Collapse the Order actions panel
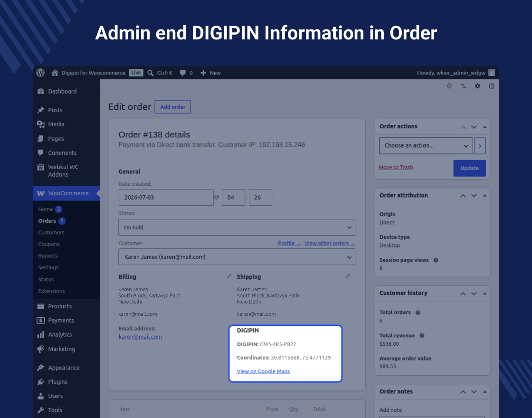532x418 pixels. pos(485,127)
